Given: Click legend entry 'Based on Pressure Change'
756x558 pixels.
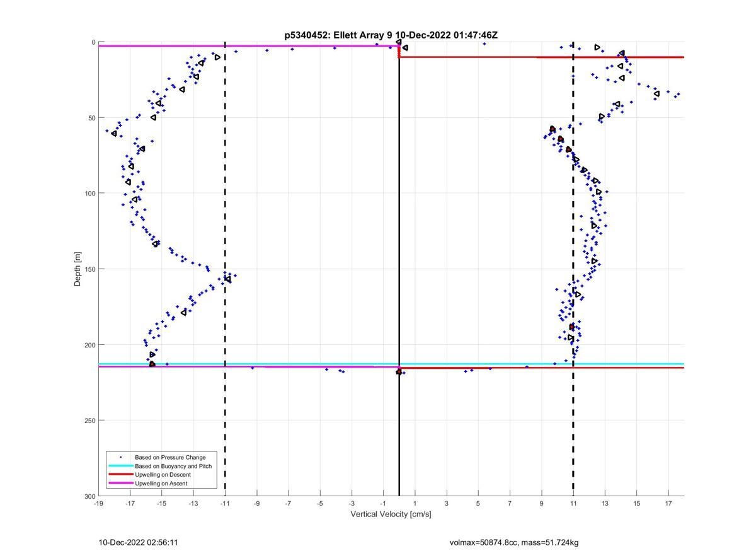Looking at the screenshot, I should click(x=170, y=457).
